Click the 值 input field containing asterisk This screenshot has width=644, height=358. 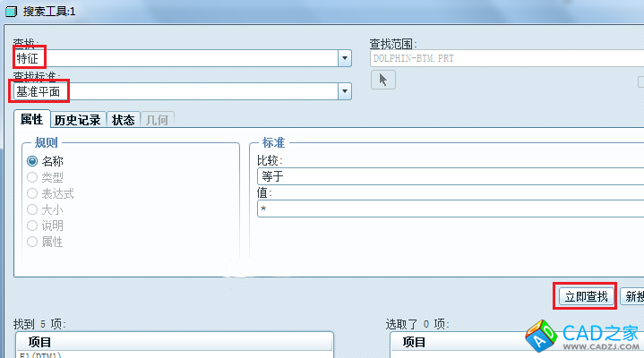448,209
